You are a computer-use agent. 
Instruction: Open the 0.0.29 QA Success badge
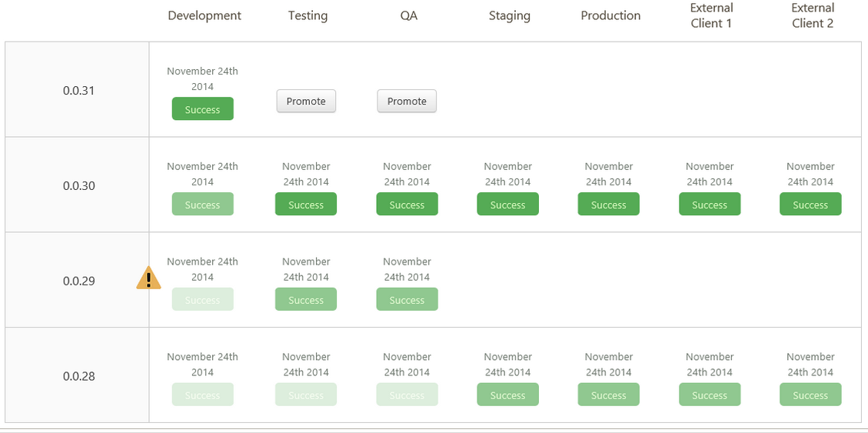407,300
